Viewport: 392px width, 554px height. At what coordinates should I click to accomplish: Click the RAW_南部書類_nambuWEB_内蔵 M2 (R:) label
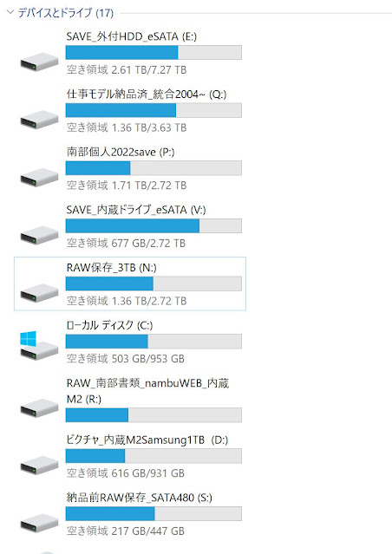point(147,391)
